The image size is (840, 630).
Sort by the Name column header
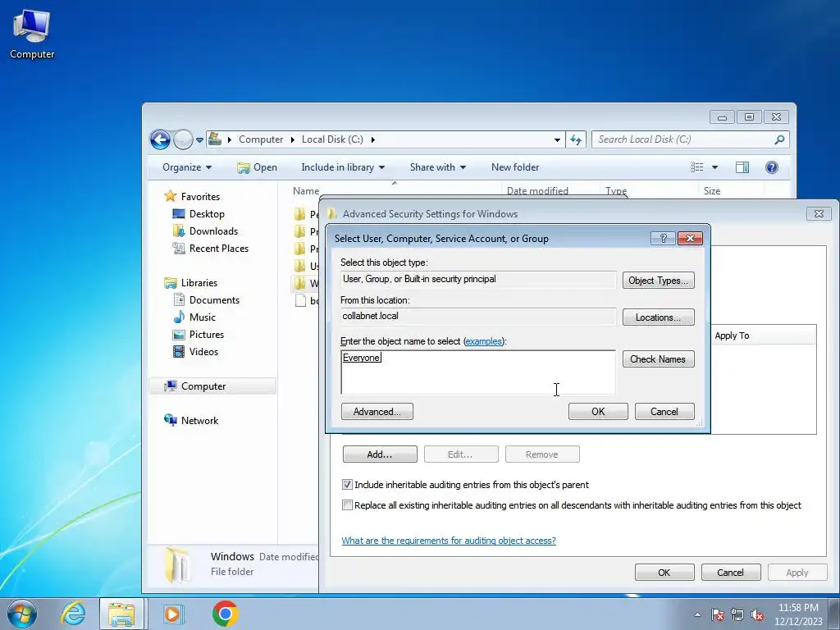pyautogui.click(x=306, y=190)
